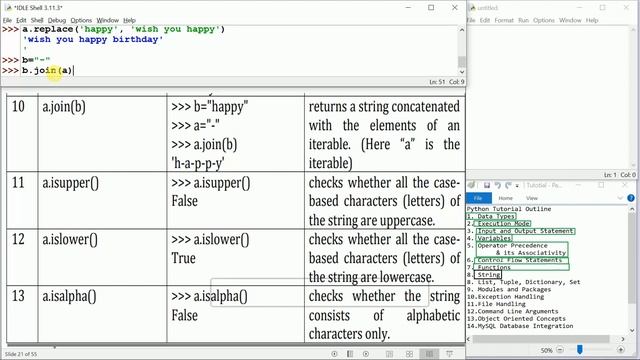The image size is (640, 360).
Task: Maximize the IDLE Shell window
Action: click(x=431, y=7)
